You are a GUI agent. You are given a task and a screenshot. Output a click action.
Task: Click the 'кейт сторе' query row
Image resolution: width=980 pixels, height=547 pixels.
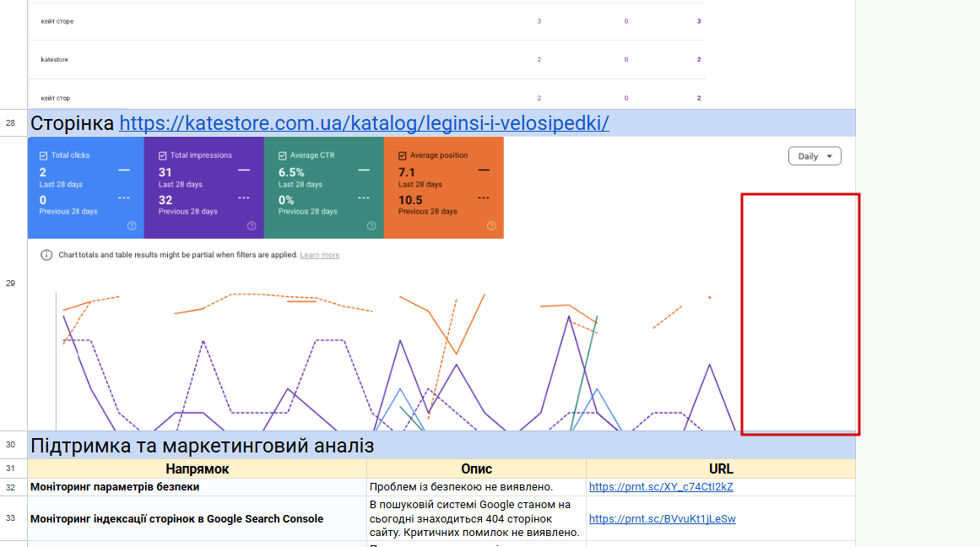[366, 21]
